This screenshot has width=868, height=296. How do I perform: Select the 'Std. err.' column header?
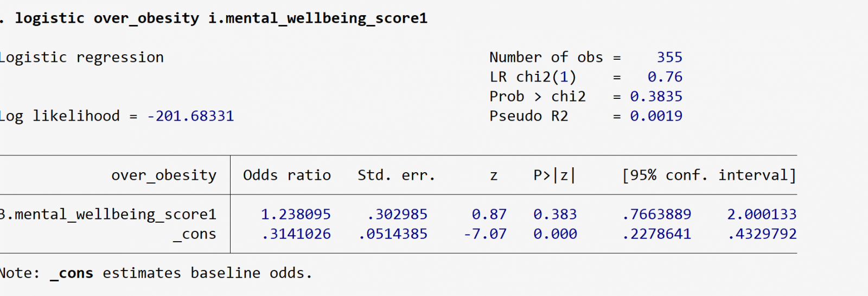(x=396, y=175)
